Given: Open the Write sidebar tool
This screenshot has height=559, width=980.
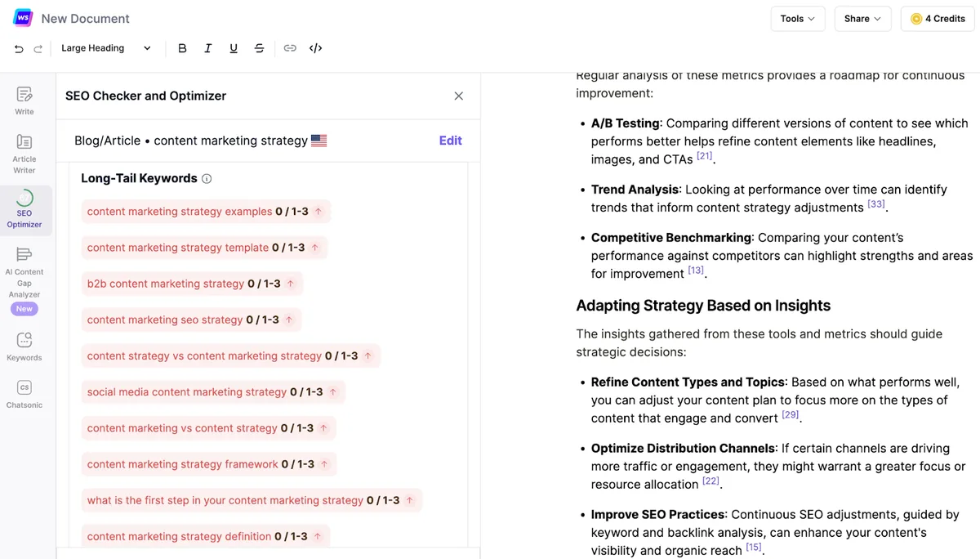Looking at the screenshot, I should tap(24, 101).
